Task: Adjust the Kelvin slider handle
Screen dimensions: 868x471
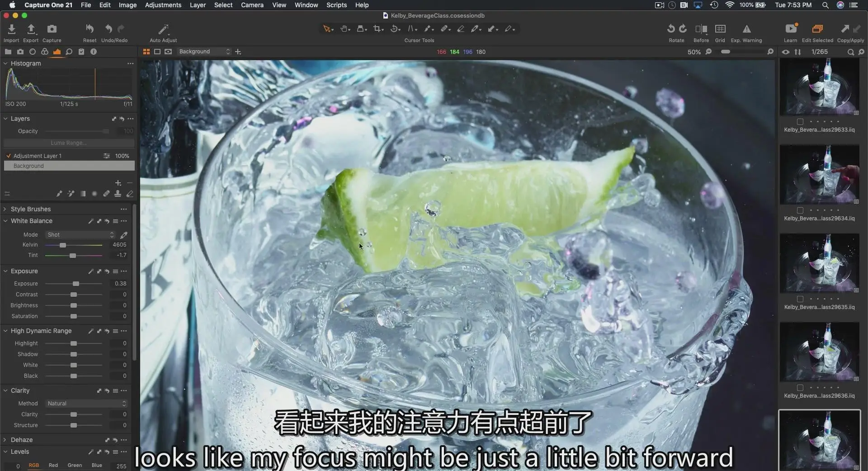Action: 63,245
